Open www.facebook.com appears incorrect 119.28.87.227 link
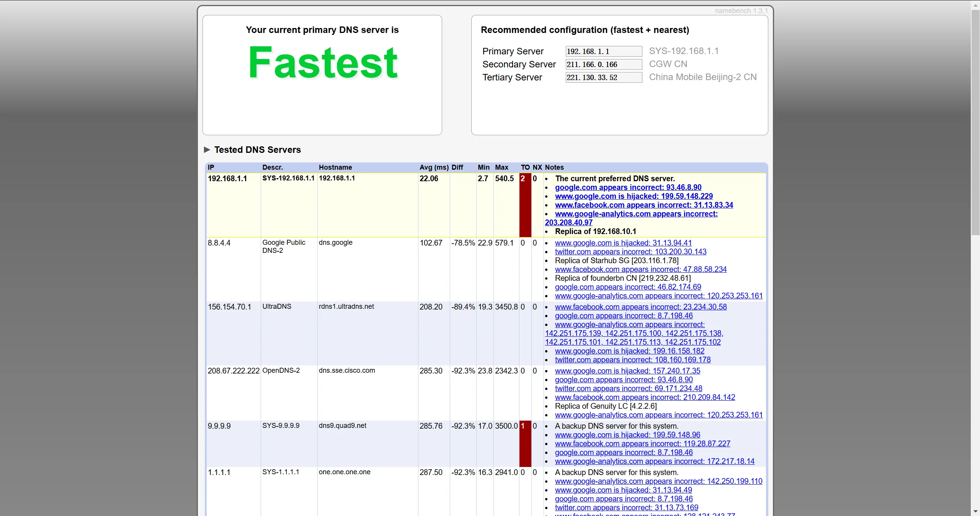Image resolution: width=980 pixels, height=516 pixels. coord(642,444)
